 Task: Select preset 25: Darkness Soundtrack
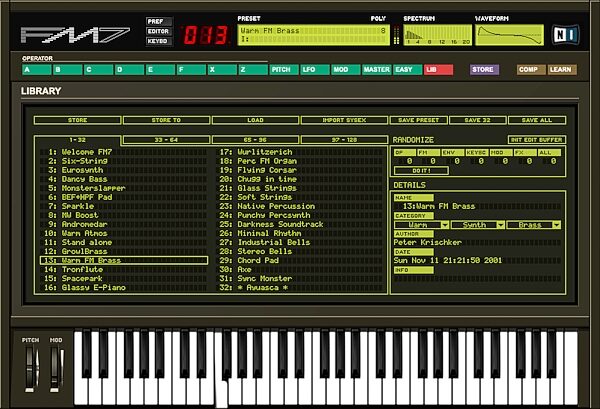click(301, 225)
